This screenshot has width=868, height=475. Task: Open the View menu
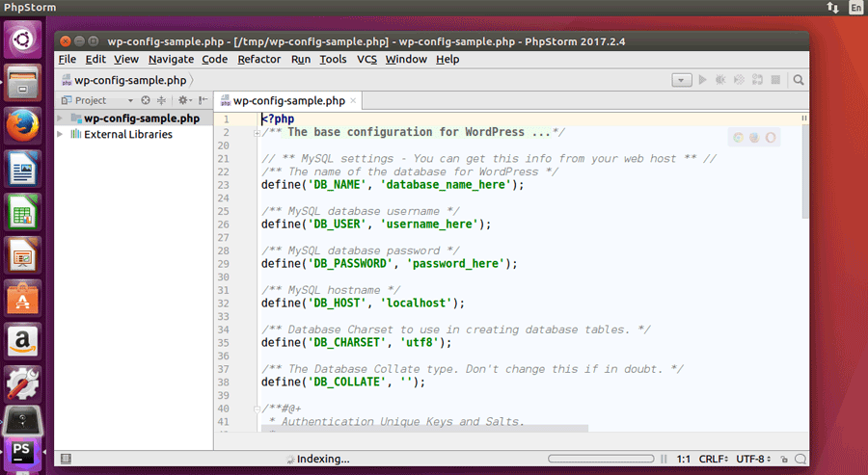click(x=126, y=59)
